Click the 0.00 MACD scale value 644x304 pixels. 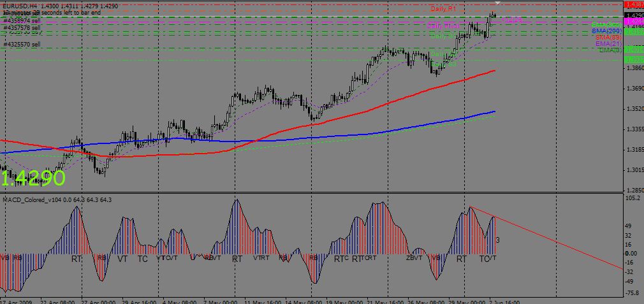pyautogui.click(x=632, y=253)
